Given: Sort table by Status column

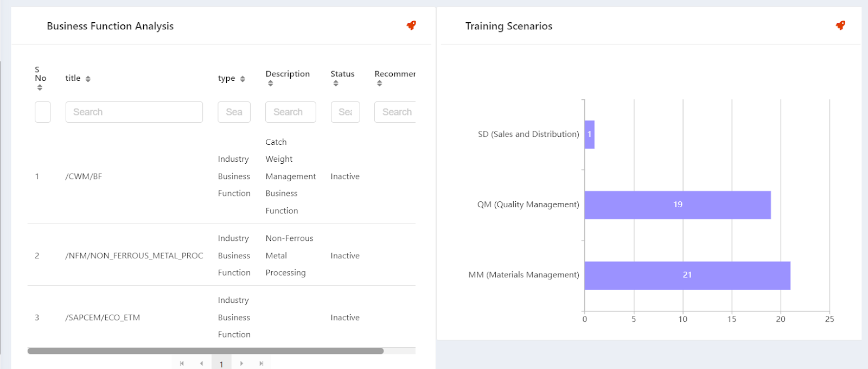Looking at the screenshot, I should tap(336, 84).
